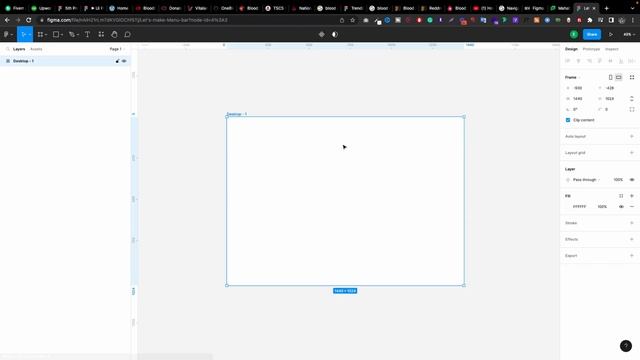640x360 pixels.
Task: Add Export setting with plus button
Action: coord(632,256)
